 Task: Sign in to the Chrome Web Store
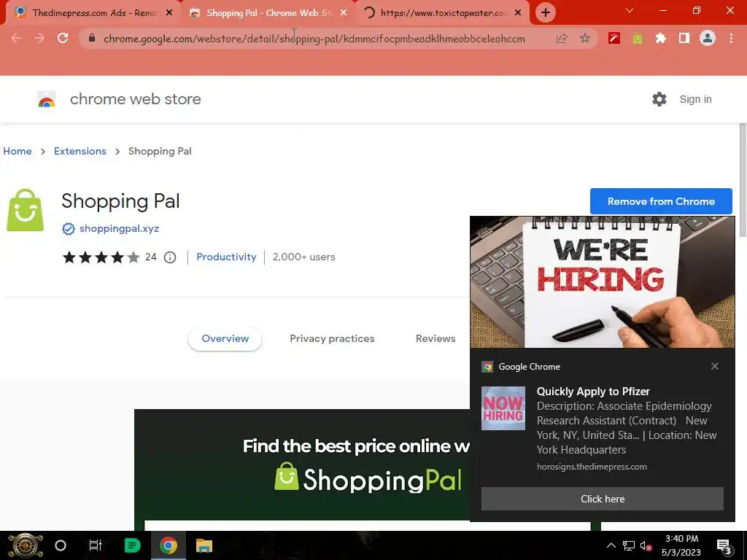click(695, 99)
